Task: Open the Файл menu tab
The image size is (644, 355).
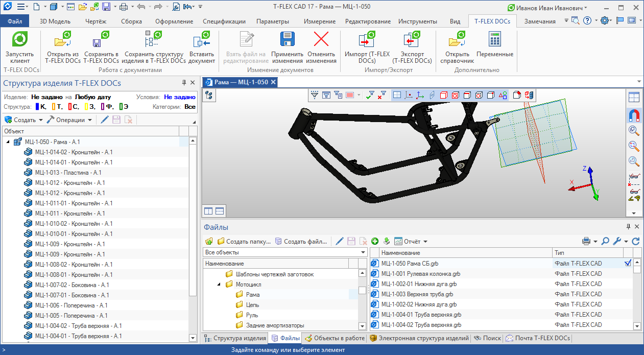Action: click(x=15, y=21)
